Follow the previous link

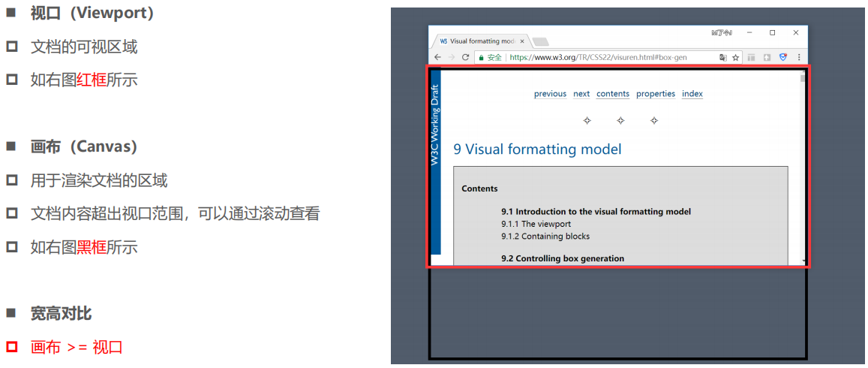point(550,94)
